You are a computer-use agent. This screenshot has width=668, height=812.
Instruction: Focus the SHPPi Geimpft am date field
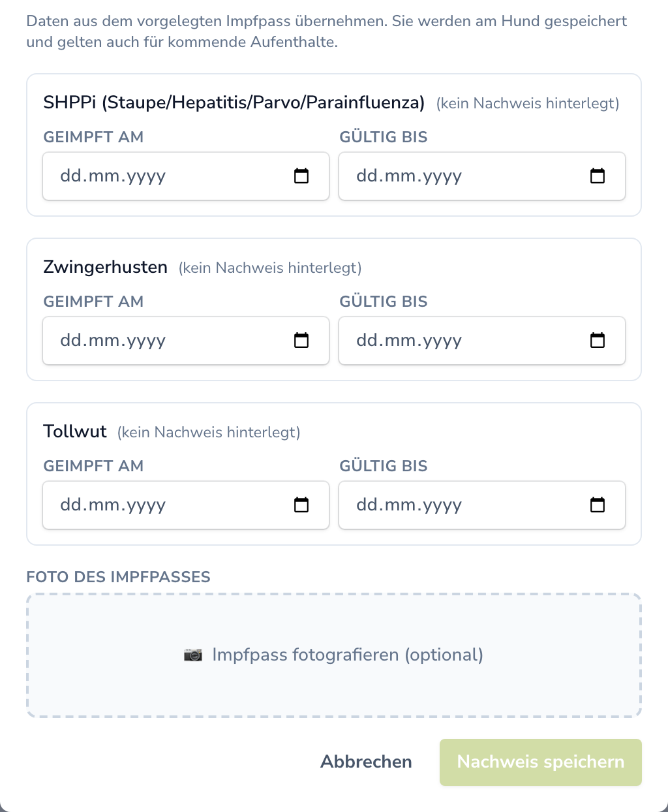tap(186, 176)
